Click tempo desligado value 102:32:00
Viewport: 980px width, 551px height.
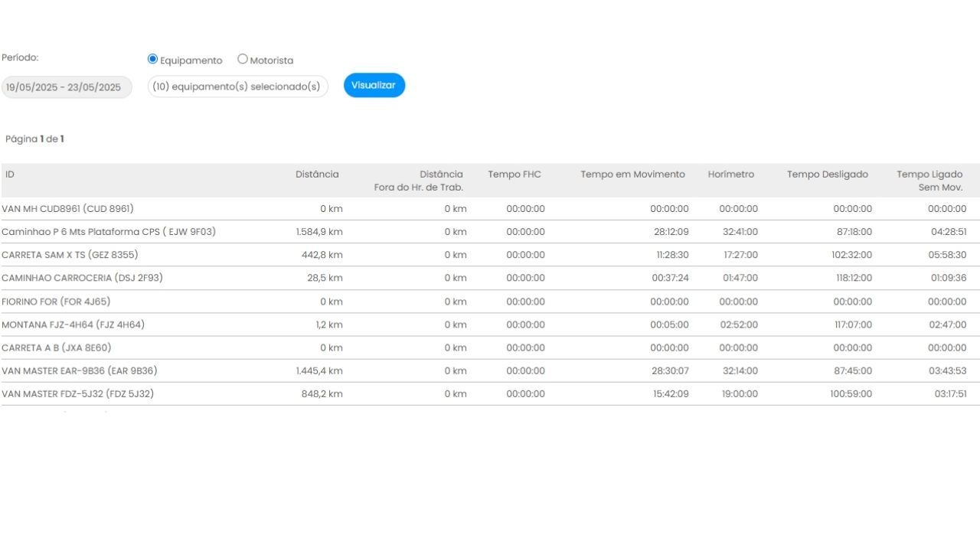tap(852, 255)
